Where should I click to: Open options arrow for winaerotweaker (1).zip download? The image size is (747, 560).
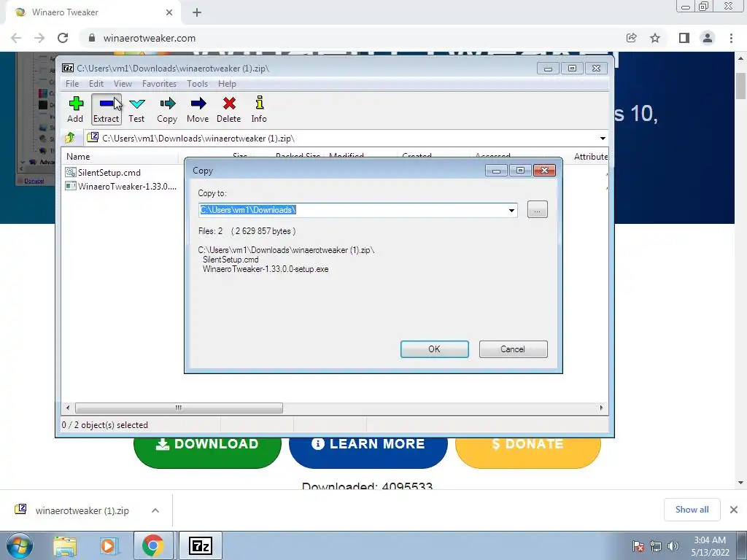pyautogui.click(x=155, y=510)
